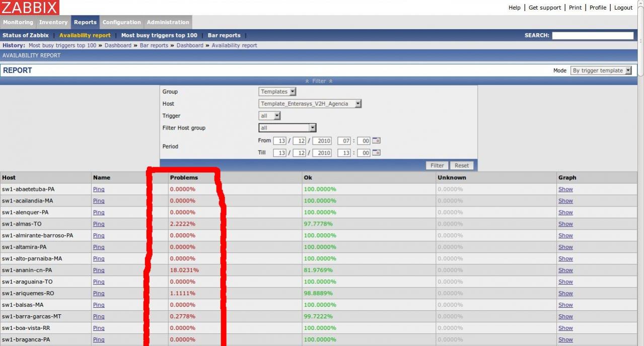The image size is (644, 346).
Task: Click the Problems column header
Action: [184, 178]
